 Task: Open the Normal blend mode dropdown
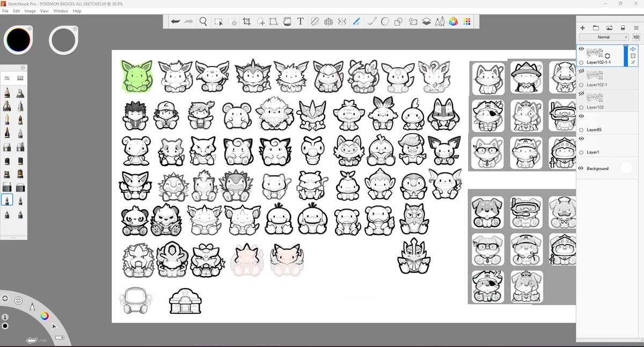(x=604, y=38)
